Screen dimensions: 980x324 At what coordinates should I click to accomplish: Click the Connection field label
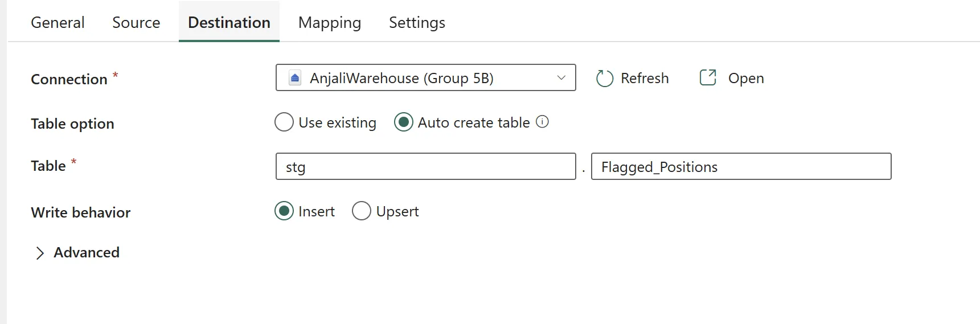(69, 79)
